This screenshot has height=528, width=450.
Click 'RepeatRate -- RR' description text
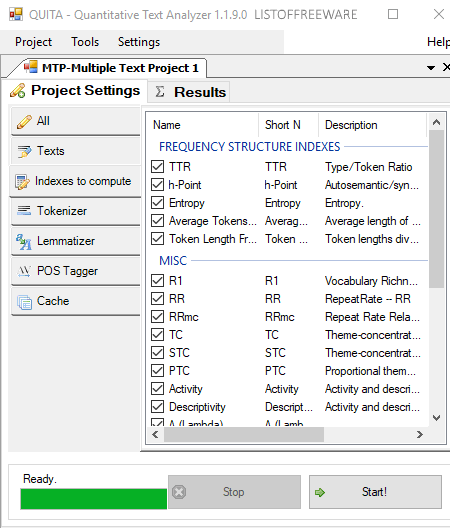click(x=368, y=299)
